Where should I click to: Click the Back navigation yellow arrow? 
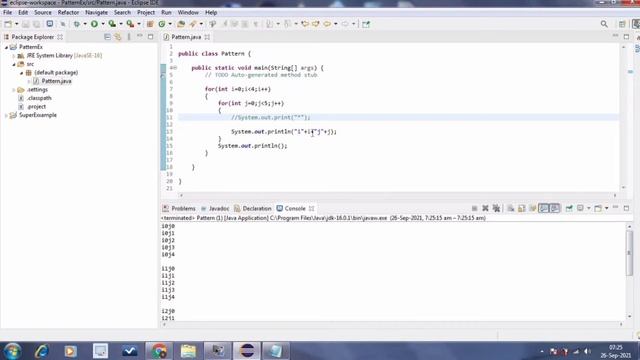tap(327, 24)
